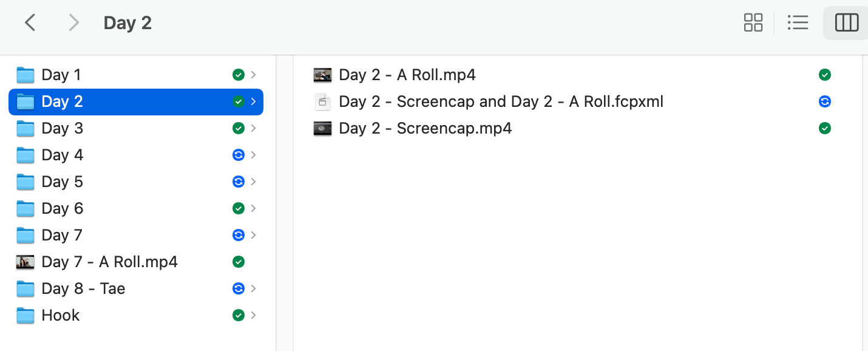Expand the Day 8 - Tae chevron
Viewport: 868px width, 351px height.
click(x=253, y=288)
